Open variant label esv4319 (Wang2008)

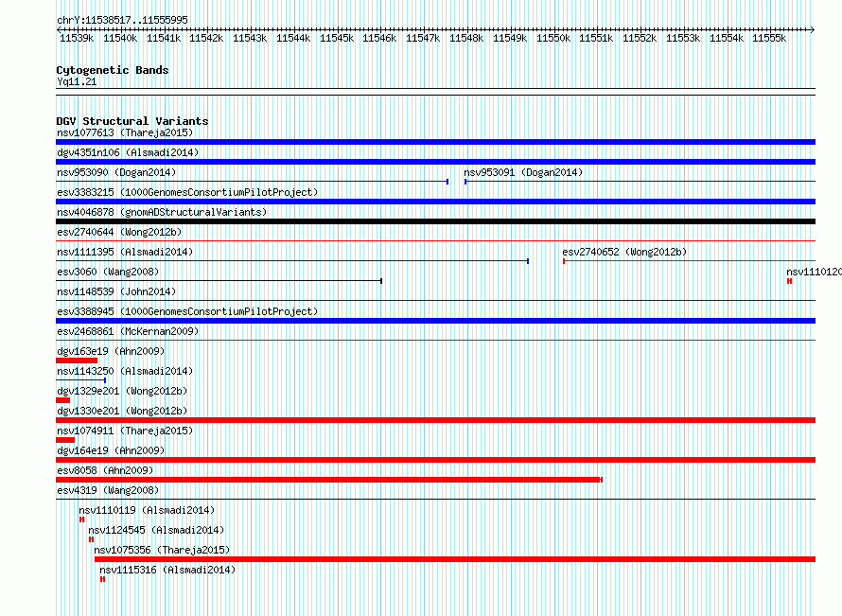[108, 490]
